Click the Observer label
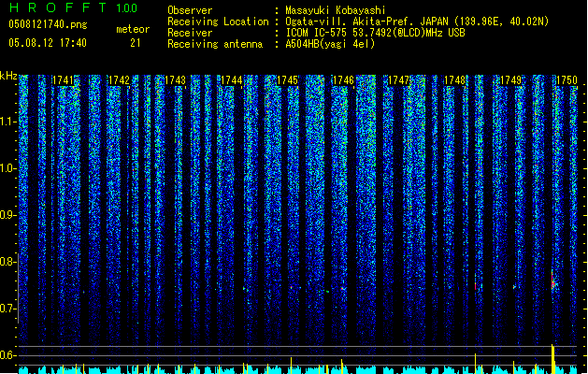The width and height of the screenshot is (588, 374). coord(190,10)
